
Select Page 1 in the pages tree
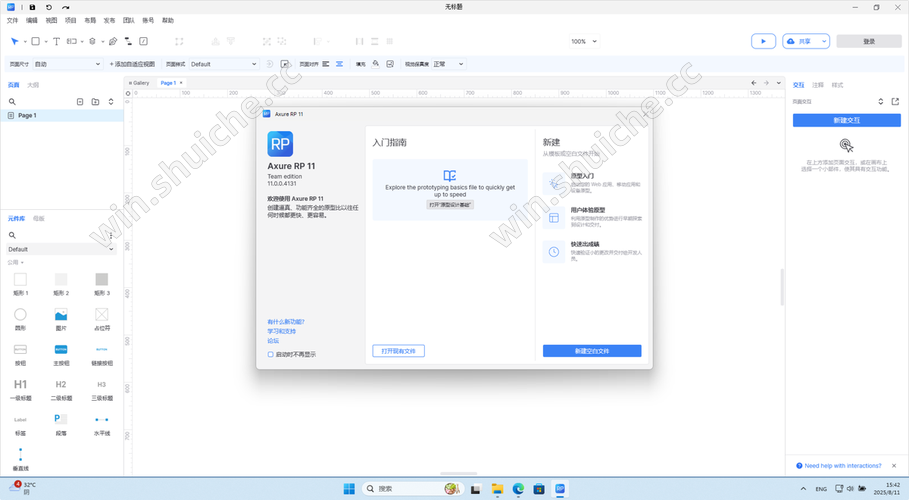pyautogui.click(x=61, y=115)
